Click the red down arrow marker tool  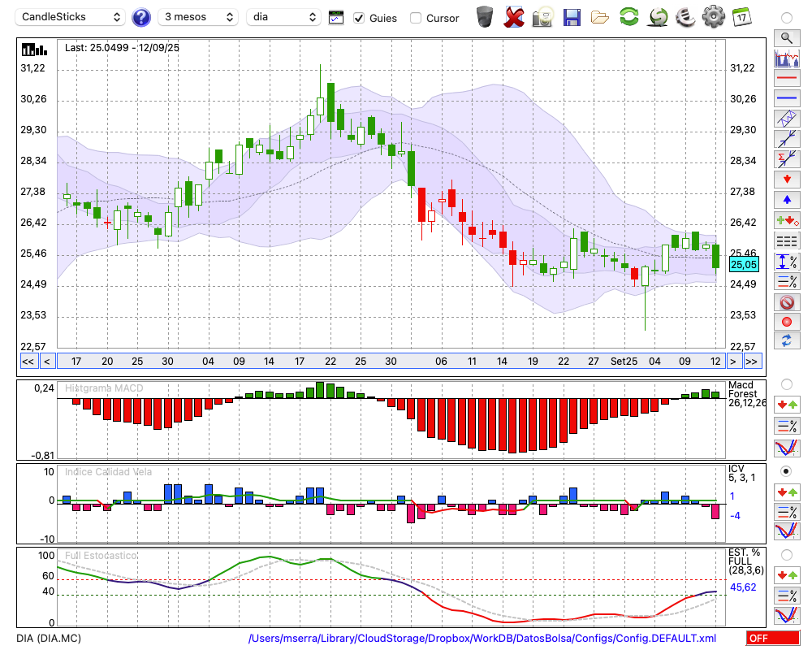(x=787, y=180)
